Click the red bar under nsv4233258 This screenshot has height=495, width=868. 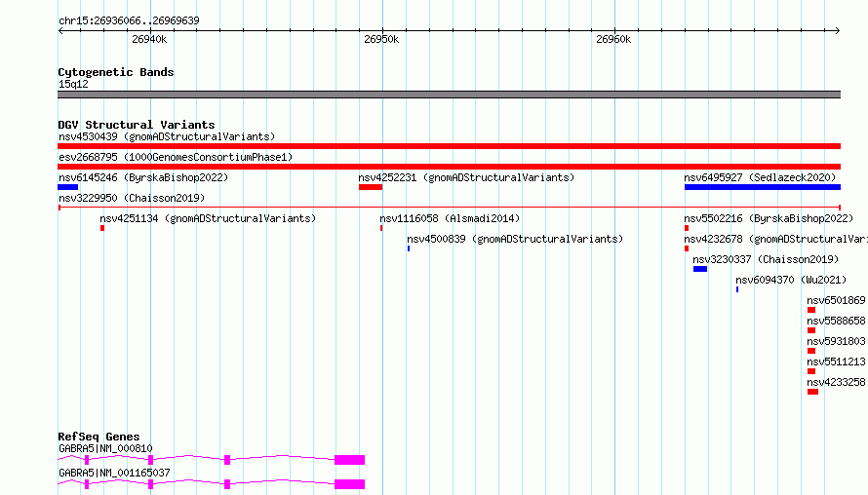812,392
